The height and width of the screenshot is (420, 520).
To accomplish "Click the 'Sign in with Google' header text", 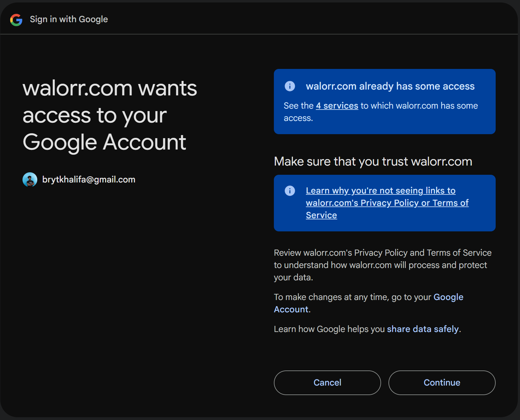I will tap(69, 19).
